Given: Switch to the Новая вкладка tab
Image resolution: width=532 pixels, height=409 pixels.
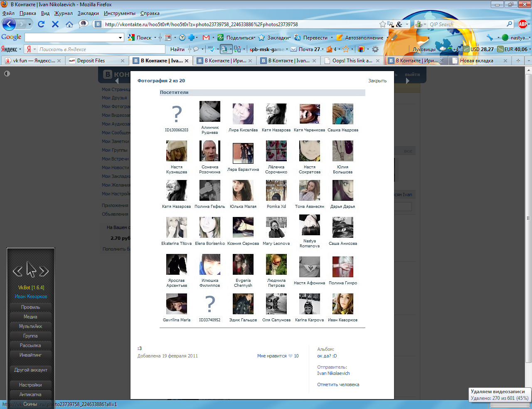Looking at the screenshot, I should (x=480, y=60).
